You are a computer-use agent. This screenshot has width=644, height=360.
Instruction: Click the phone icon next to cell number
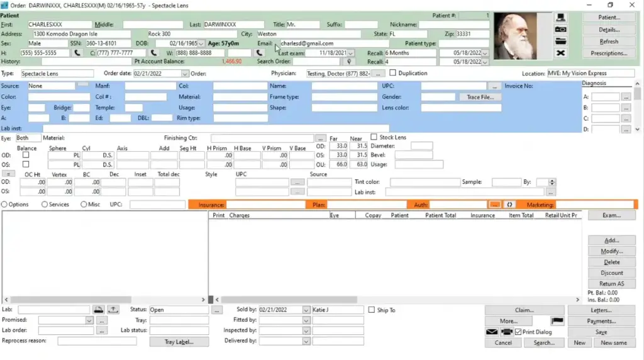coord(153,53)
